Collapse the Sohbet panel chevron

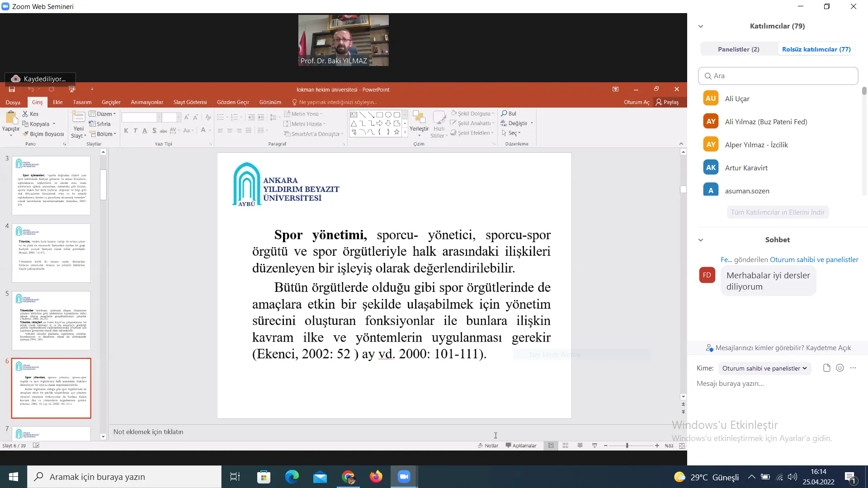[x=701, y=240]
